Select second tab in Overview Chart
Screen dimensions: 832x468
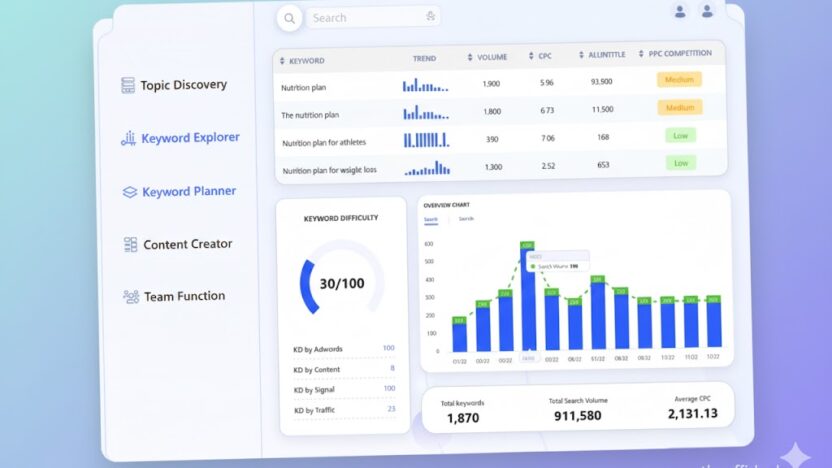tap(466, 218)
